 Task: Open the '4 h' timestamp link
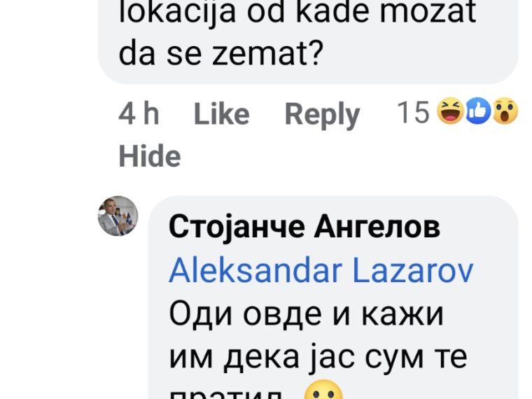tap(139, 113)
